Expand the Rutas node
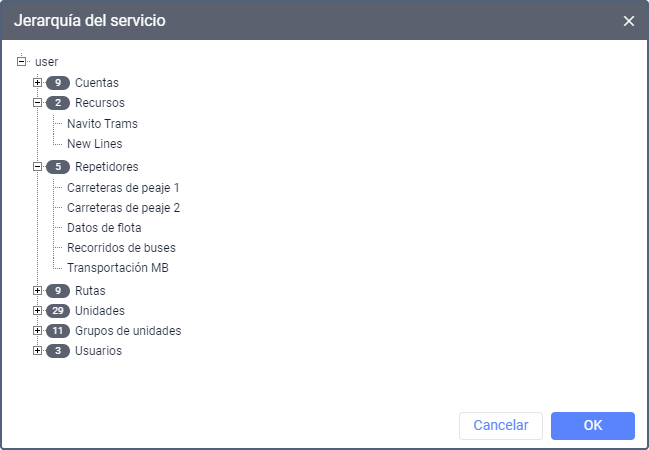 tap(37, 290)
